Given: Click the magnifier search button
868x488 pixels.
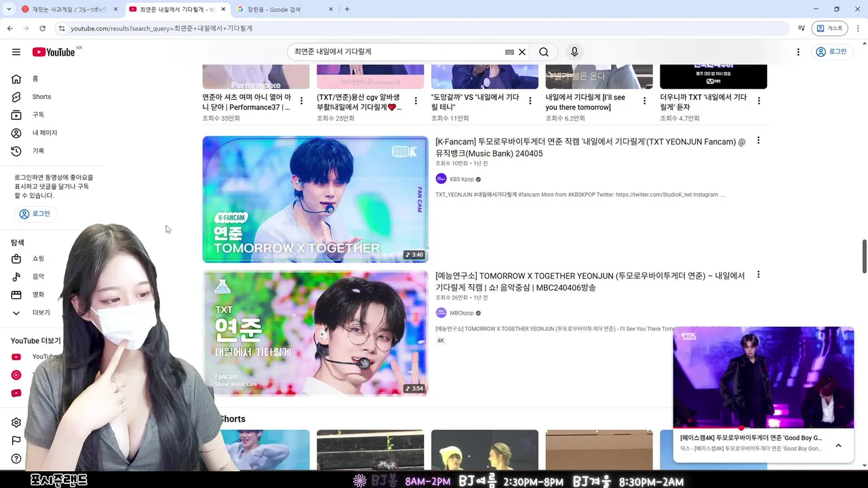Looking at the screenshot, I should pyautogui.click(x=544, y=52).
